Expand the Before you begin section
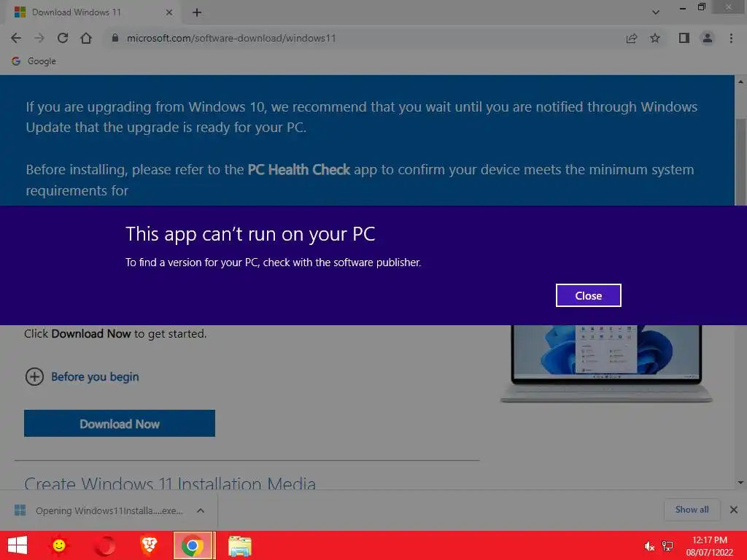 click(x=82, y=377)
